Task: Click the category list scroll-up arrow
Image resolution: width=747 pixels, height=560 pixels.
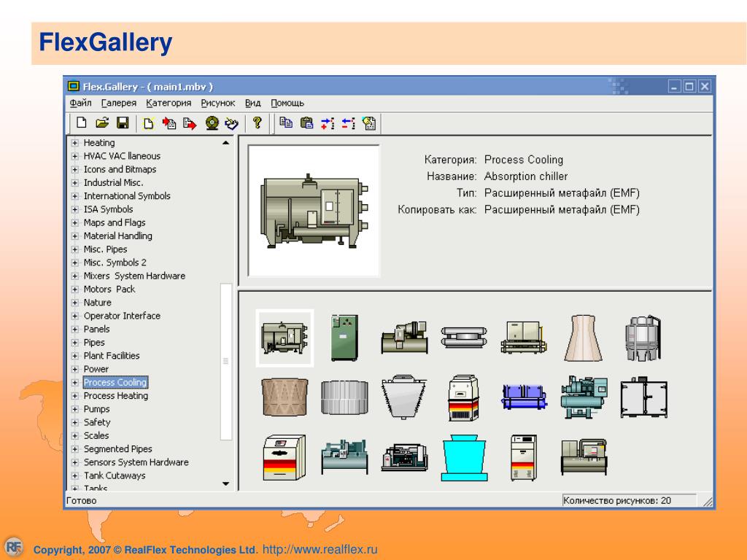Action: point(226,142)
